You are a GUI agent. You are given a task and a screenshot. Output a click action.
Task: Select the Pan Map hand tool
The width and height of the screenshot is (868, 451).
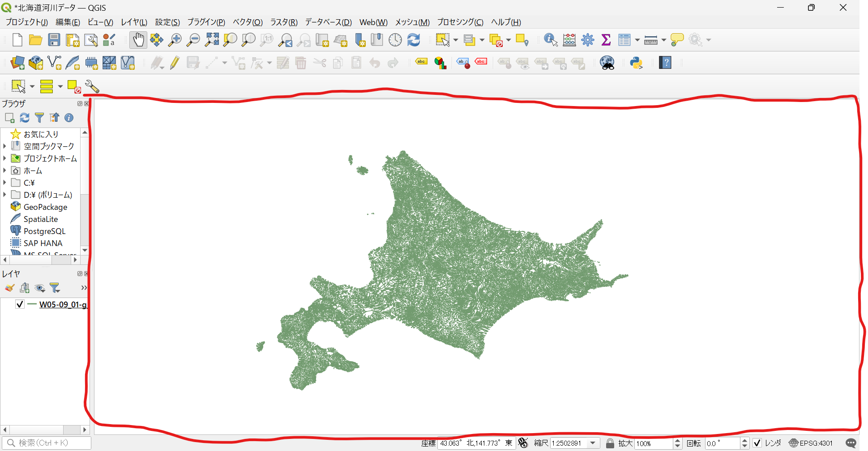[138, 40]
